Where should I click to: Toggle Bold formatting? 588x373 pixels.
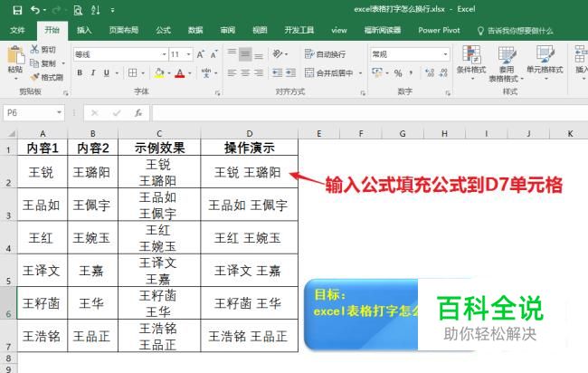(80, 72)
